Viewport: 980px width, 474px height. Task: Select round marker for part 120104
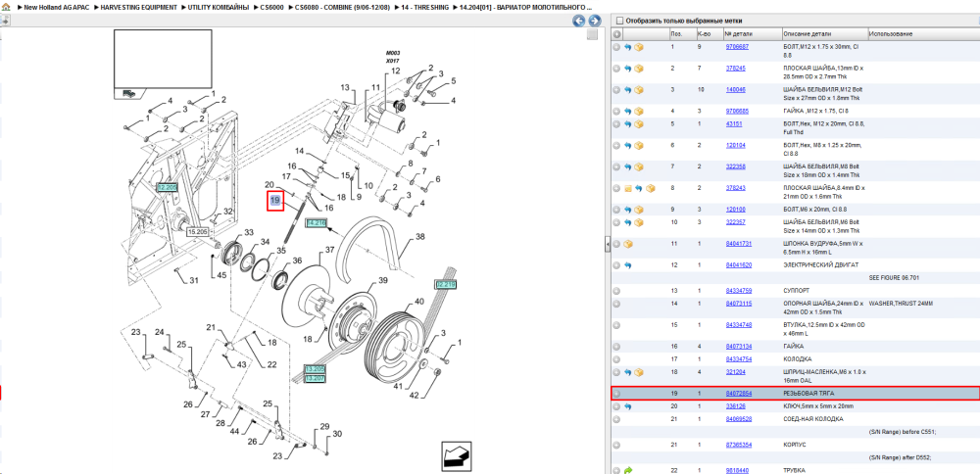616,146
